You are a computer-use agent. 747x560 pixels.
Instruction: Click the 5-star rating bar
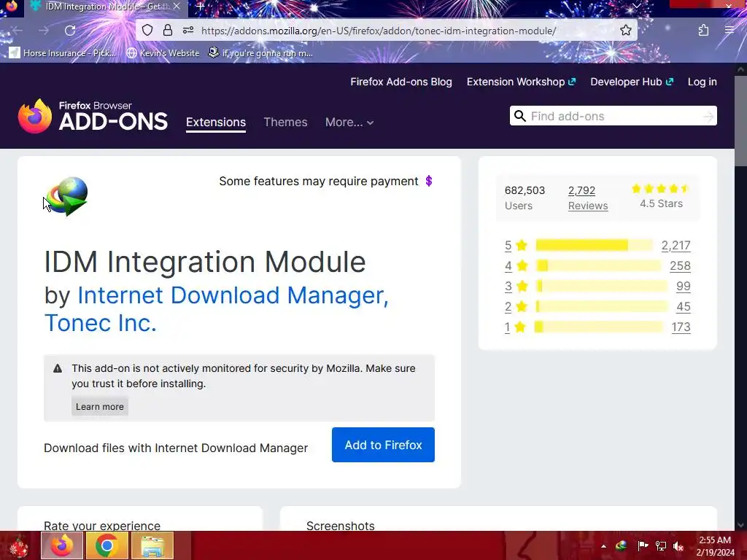tap(594, 245)
